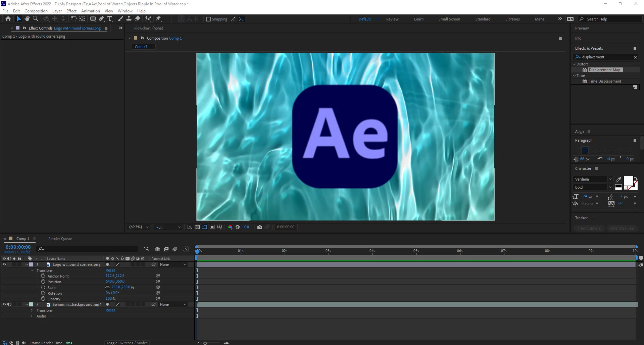
Task: Click the Scale stopwatch icon
Action: (x=43, y=288)
